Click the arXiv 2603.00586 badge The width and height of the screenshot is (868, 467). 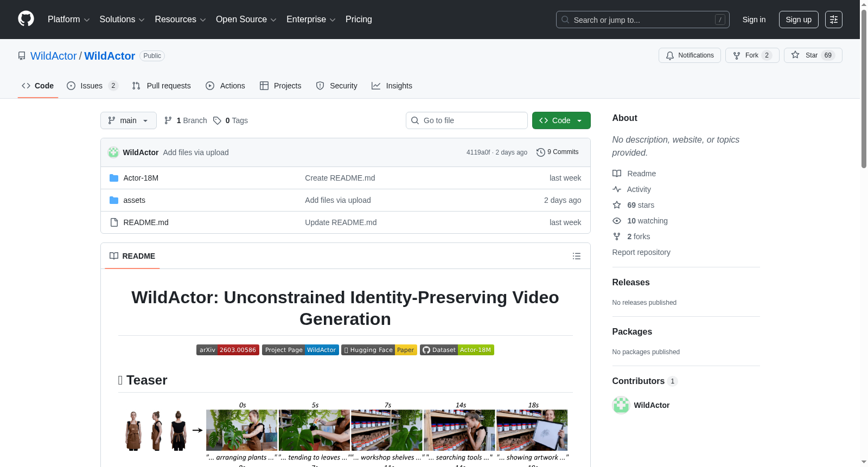(227, 350)
